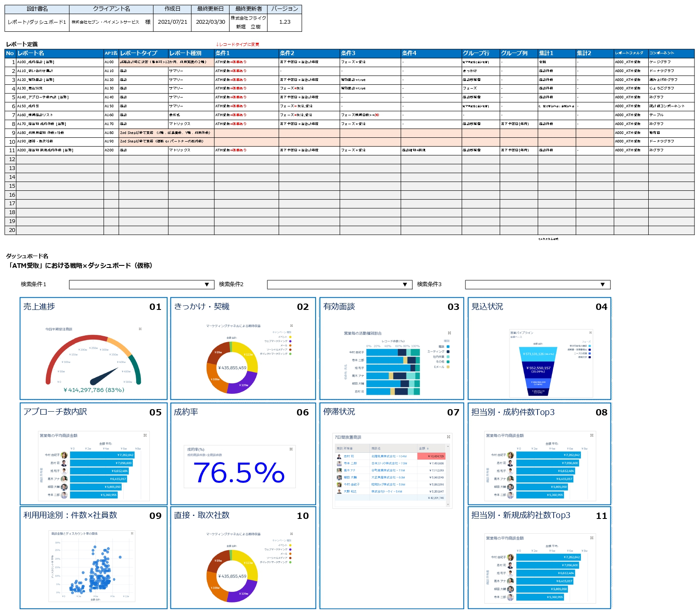The width and height of the screenshot is (700, 616).
Task: Click the ¥414,297,786 (83%) gauge value
Action: click(94, 390)
